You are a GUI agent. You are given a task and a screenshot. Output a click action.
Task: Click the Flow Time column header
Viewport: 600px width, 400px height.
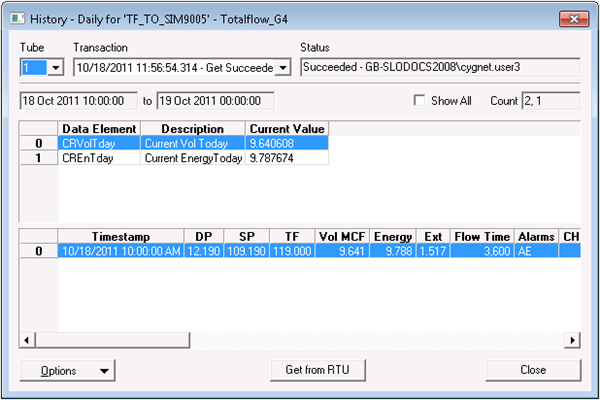(x=482, y=237)
